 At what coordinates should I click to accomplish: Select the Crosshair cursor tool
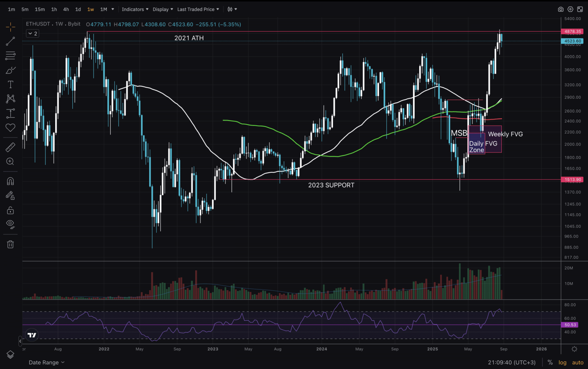click(10, 27)
